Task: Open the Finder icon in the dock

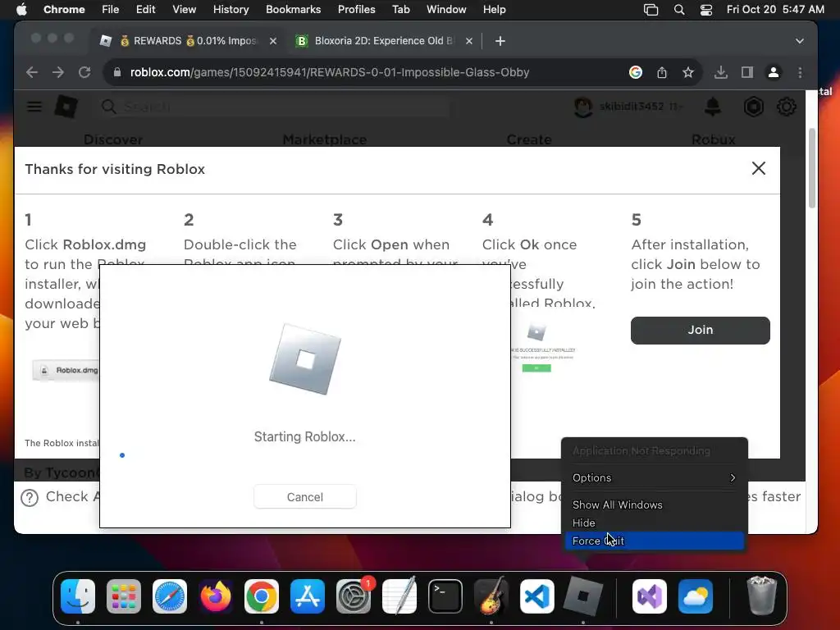Action: [78, 596]
